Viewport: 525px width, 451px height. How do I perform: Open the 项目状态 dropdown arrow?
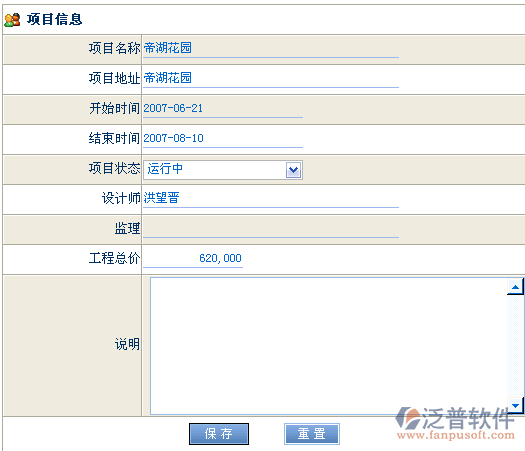coord(294,170)
